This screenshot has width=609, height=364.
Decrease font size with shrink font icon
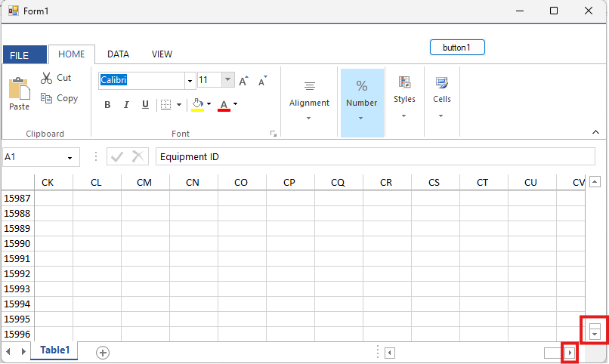click(263, 81)
